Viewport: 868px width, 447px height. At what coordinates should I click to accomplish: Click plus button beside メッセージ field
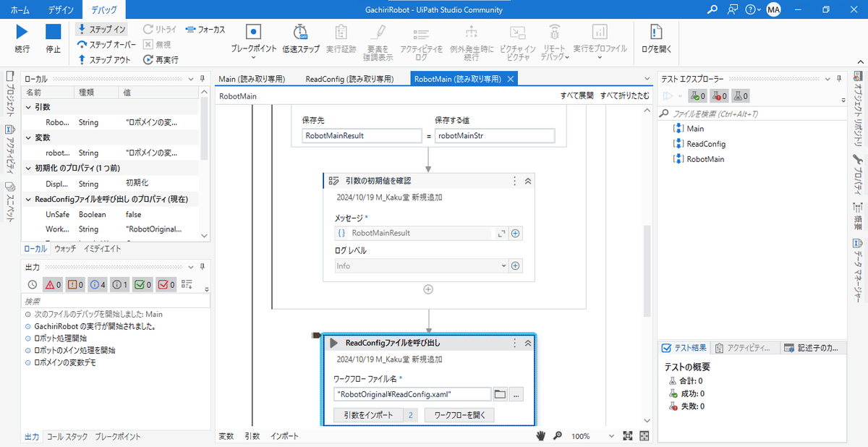516,234
